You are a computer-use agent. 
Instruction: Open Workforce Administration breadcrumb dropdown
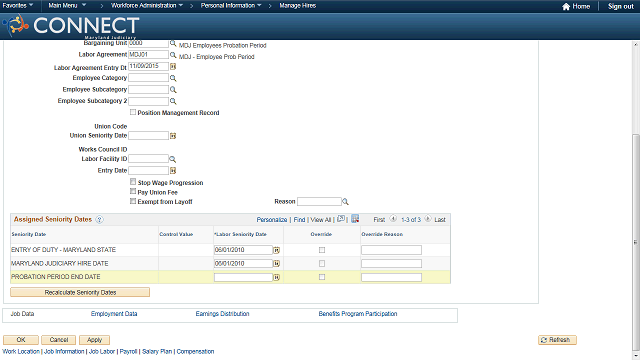[x=147, y=6]
